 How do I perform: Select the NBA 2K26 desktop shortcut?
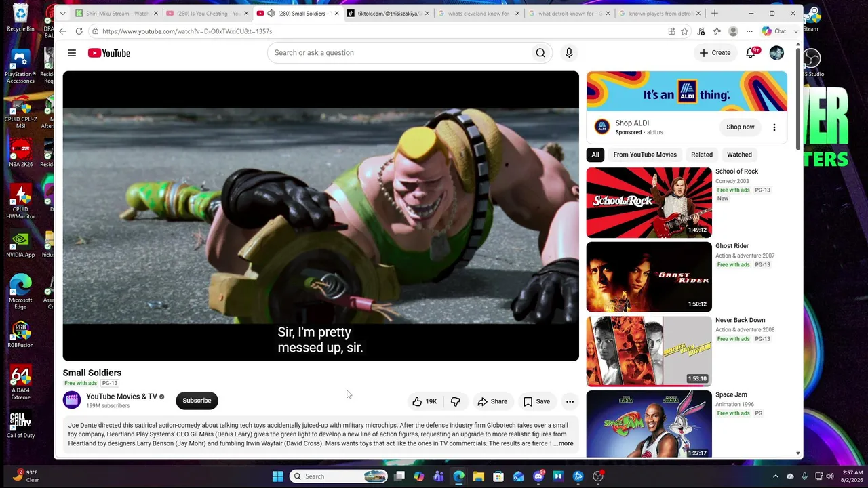click(x=20, y=153)
